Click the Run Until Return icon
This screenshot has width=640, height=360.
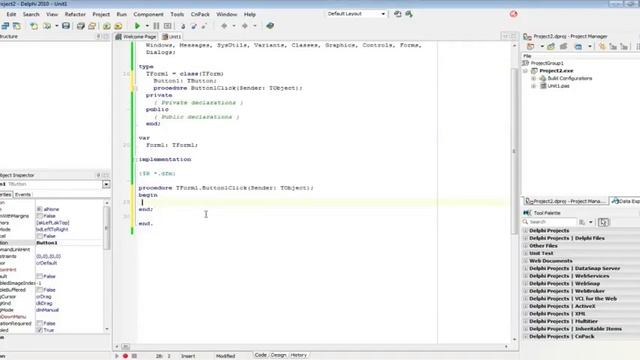click(x=204, y=26)
